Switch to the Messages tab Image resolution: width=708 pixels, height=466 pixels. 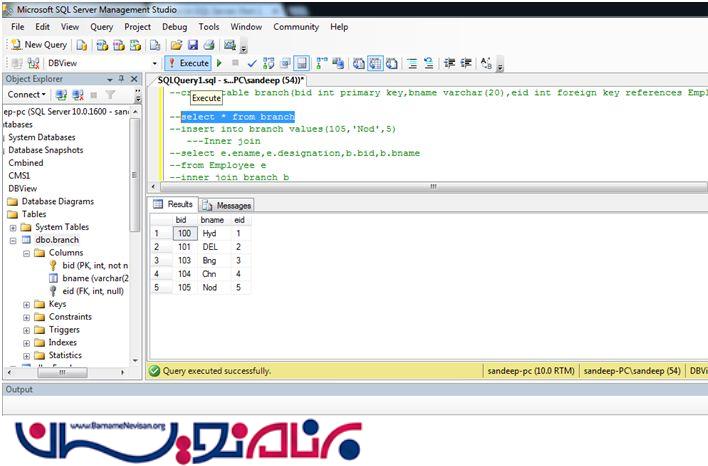click(x=228, y=205)
